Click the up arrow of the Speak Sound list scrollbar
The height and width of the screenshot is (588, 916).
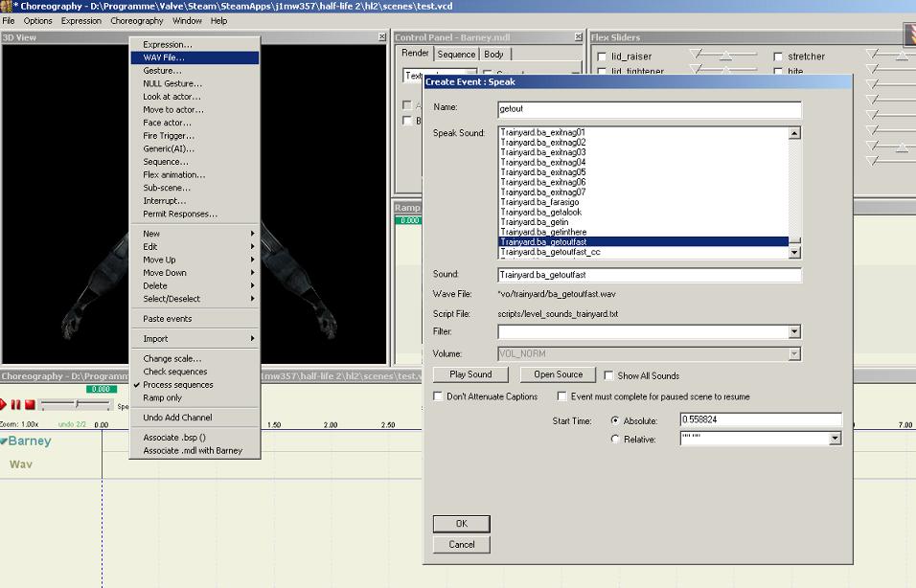[794, 133]
